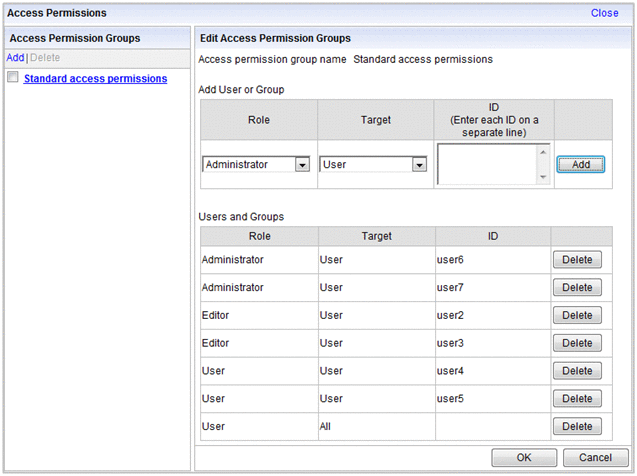Viewport: 637px width, 476px height.
Task: Open the Role dropdown list
Action: tap(301, 165)
